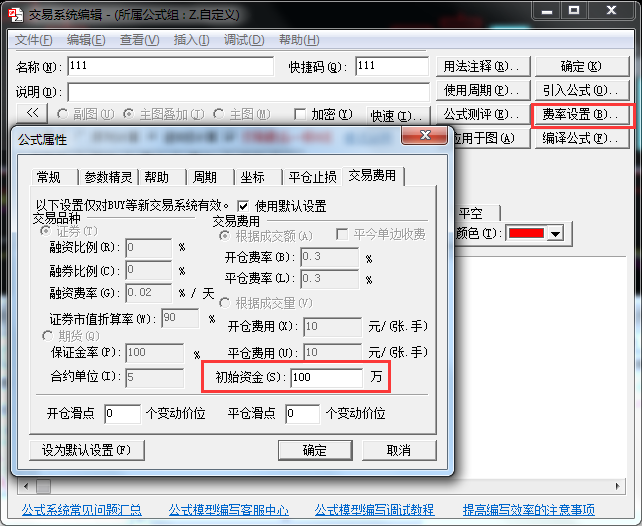Click the horizontal scrollbar right arrow
Image resolution: width=642 pixels, height=526 pixels.
pyautogui.click(x=617, y=486)
